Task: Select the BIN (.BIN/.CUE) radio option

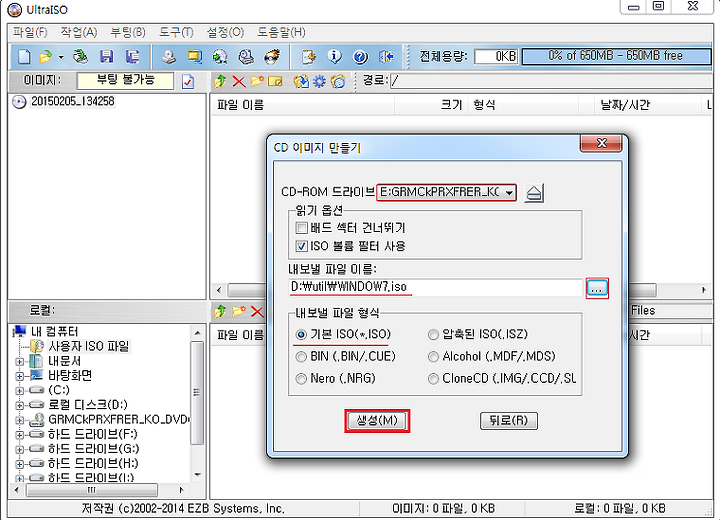Action: click(301, 356)
